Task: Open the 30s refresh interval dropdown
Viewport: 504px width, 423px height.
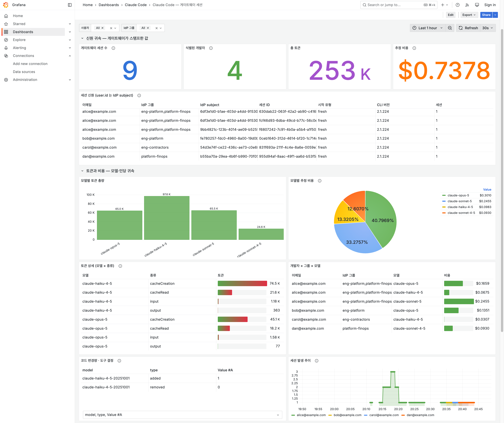Action: click(488, 28)
